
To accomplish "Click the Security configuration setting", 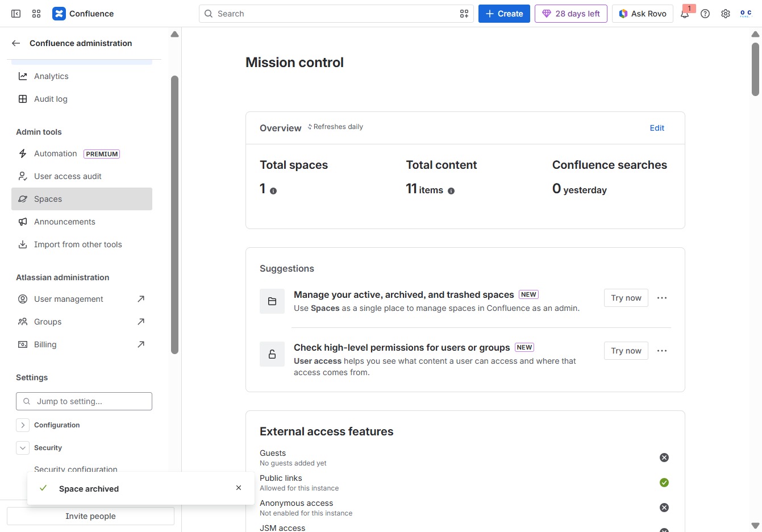I will tap(76, 469).
